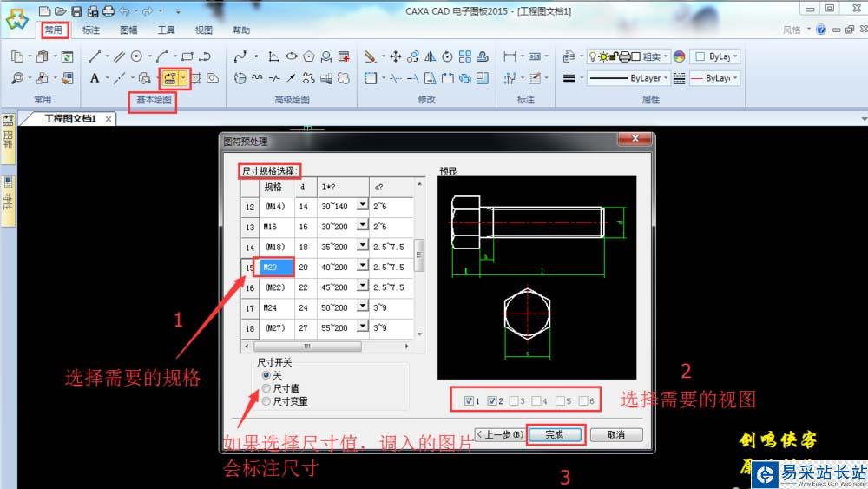Open length dropdown for M16 row

[362, 225]
